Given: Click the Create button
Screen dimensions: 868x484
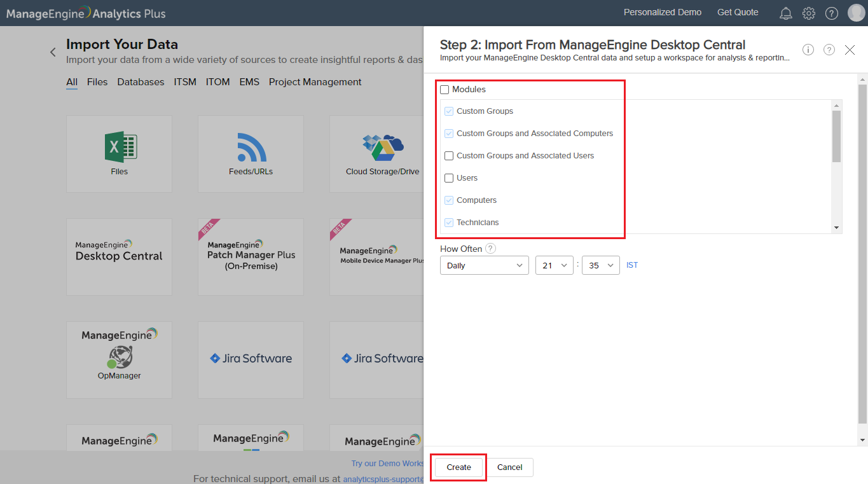Looking at the screenshot, I should tap(458, 467).
